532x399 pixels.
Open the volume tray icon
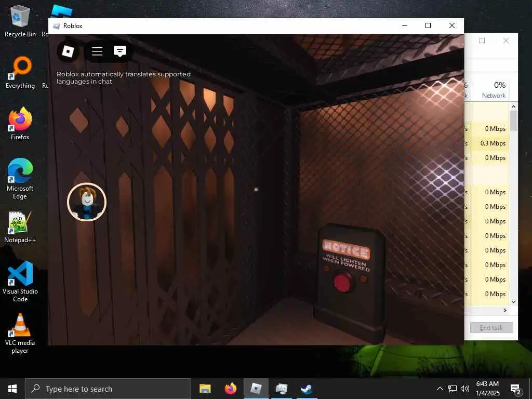(x=465, y=389)
